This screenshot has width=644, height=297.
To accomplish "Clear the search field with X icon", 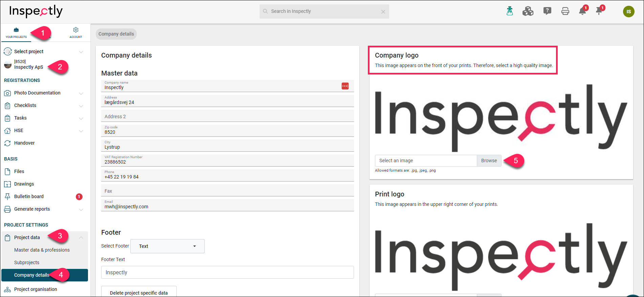I will [383, 12].
